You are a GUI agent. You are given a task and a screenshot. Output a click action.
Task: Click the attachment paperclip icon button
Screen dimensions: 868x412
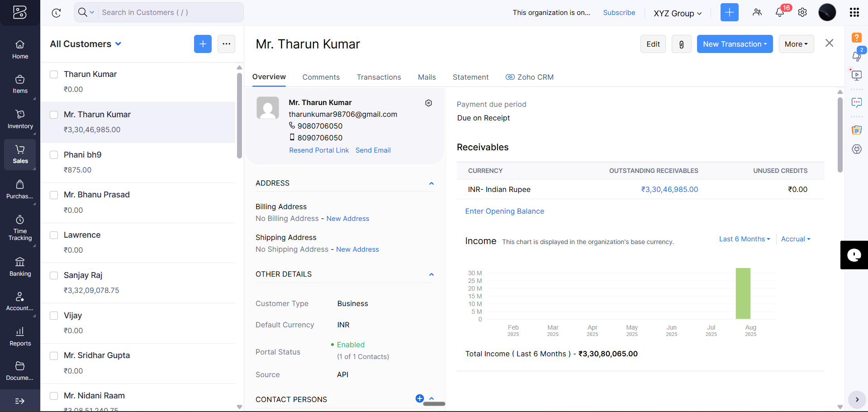(x=681, y=44)
